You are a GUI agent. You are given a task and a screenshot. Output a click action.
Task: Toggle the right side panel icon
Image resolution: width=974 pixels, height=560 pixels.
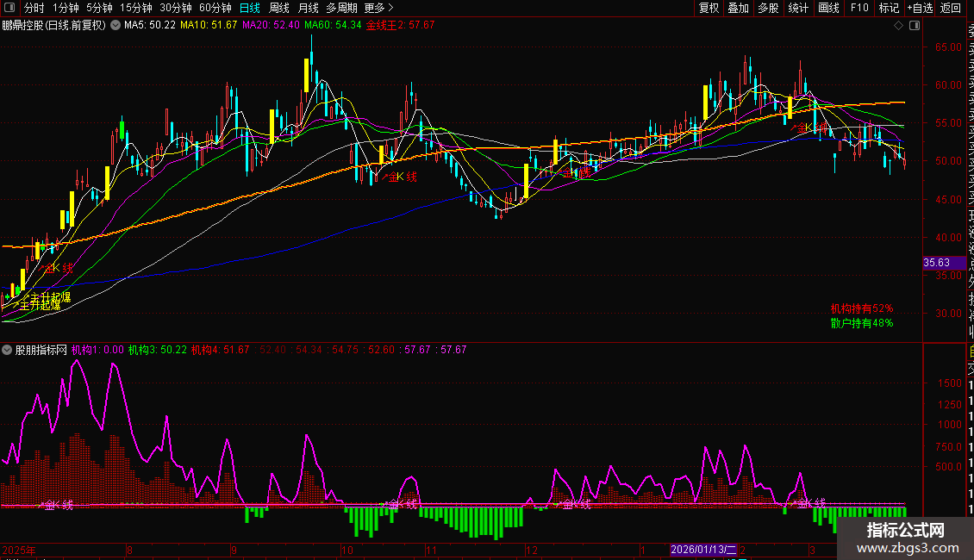point(915,26)
